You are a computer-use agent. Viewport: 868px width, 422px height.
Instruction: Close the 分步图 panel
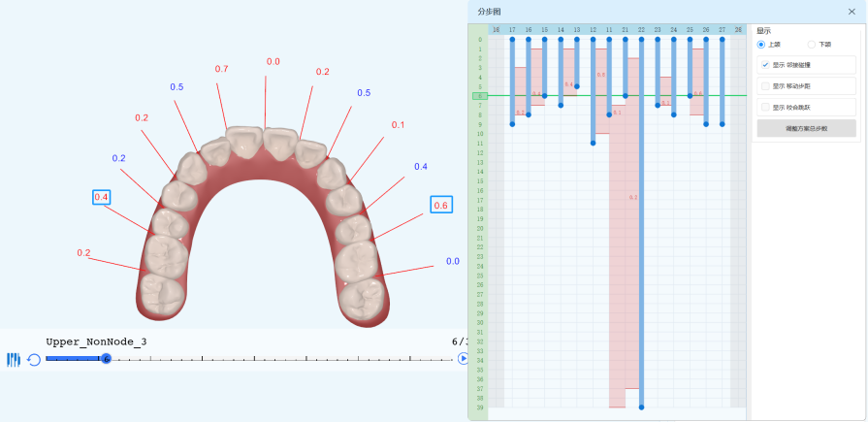(852, 12)
